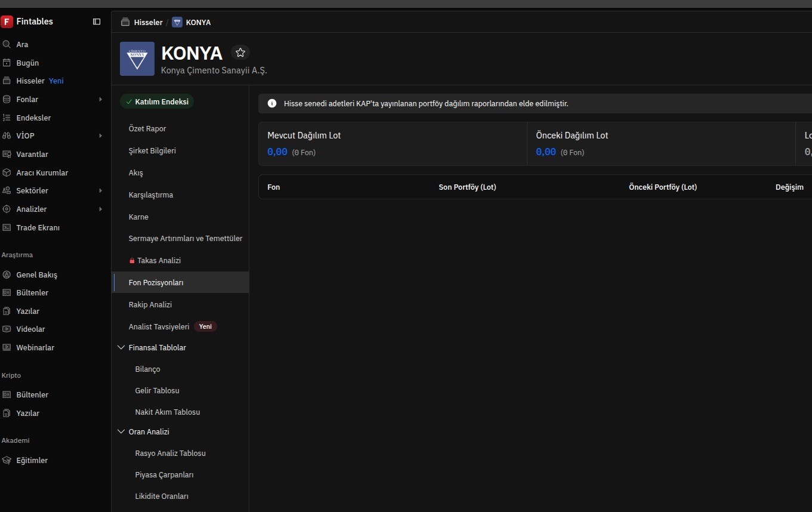Expand the Fonlar submenu arrow

tap(100, 99)
